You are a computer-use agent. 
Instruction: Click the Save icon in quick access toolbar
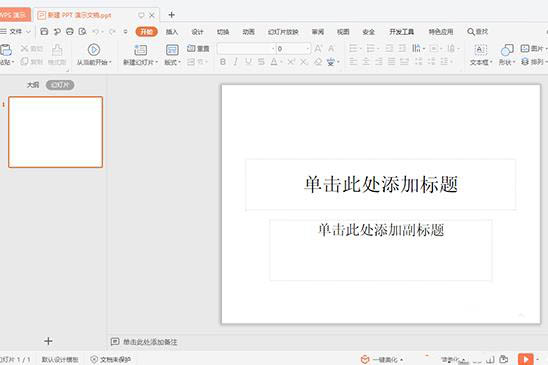tap(44, 31)
